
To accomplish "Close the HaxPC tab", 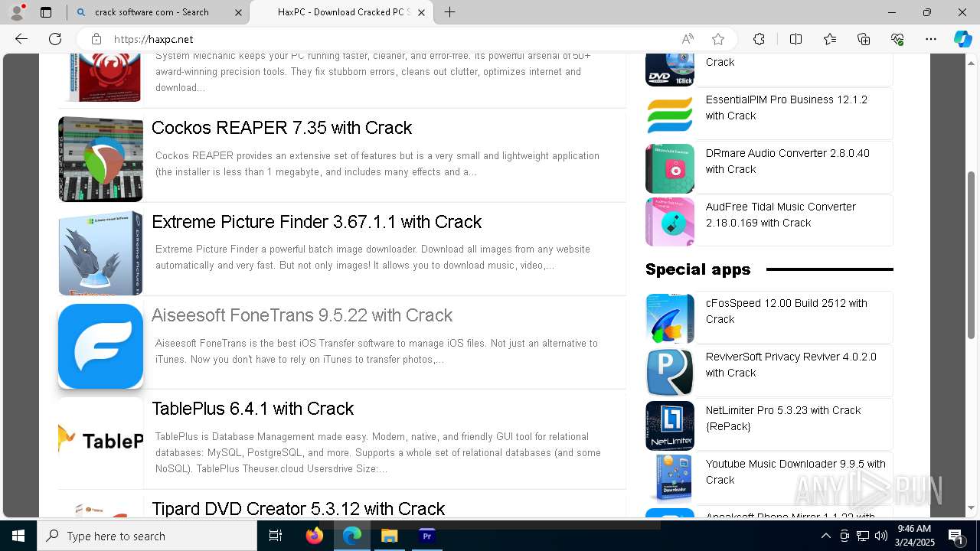I will click(x=421, y=12).
